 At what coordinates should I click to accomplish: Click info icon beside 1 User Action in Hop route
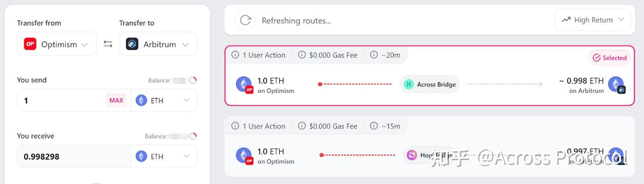[x=235, y=126]
